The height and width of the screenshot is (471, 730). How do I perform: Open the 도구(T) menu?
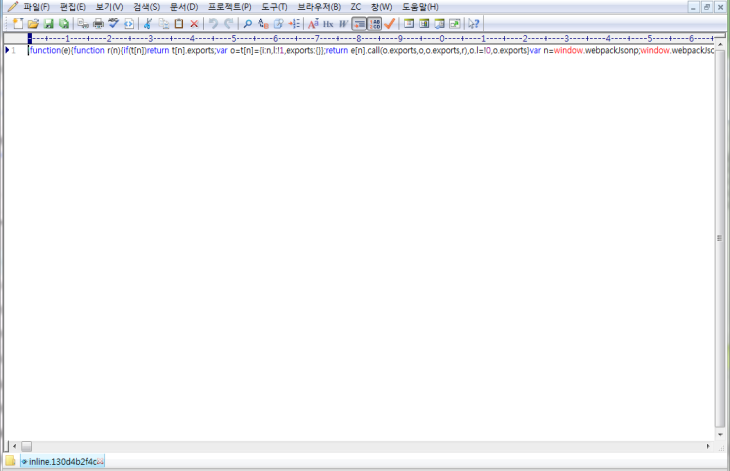coord(274,7)
